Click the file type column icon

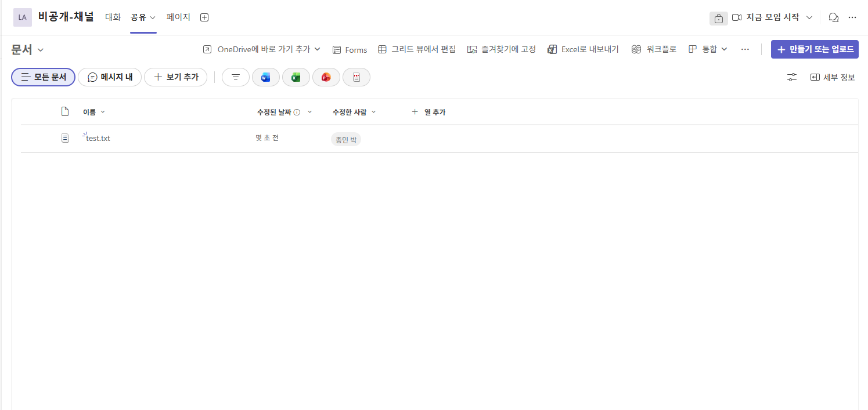click(65, 111)
